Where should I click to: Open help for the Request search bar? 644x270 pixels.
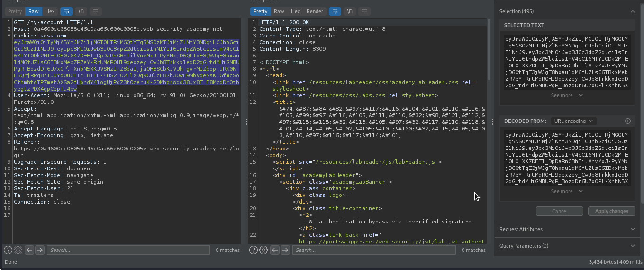pyautogui.click(x=8, y=250)
